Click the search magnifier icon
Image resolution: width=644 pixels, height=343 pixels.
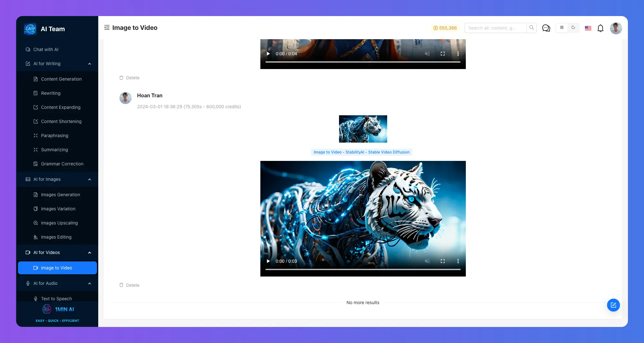tap(532, 28)
